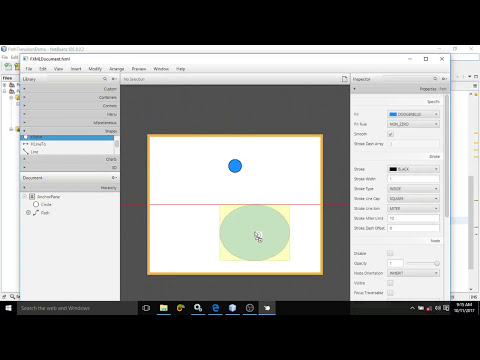480x360 pixels.
Task: Click the green ellipse on the canvas
Action: pos(255,233)
